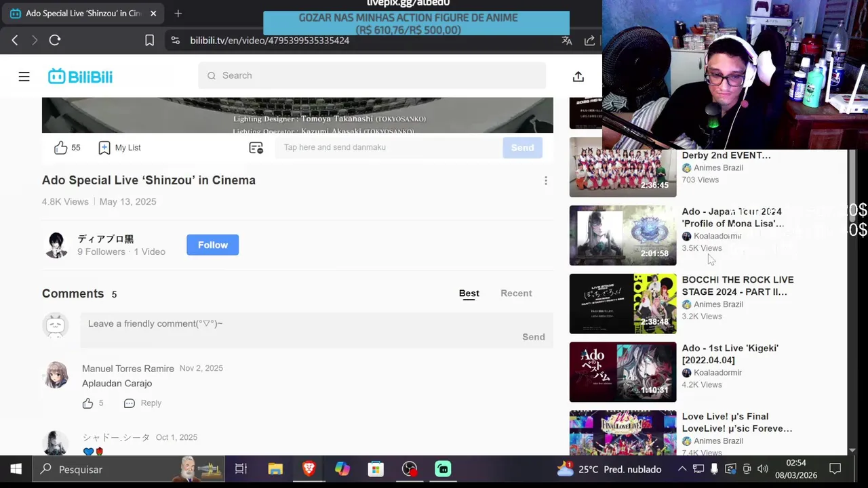Click the friendly comment text box
Screen dimensions: 868x488
[317, 330]
